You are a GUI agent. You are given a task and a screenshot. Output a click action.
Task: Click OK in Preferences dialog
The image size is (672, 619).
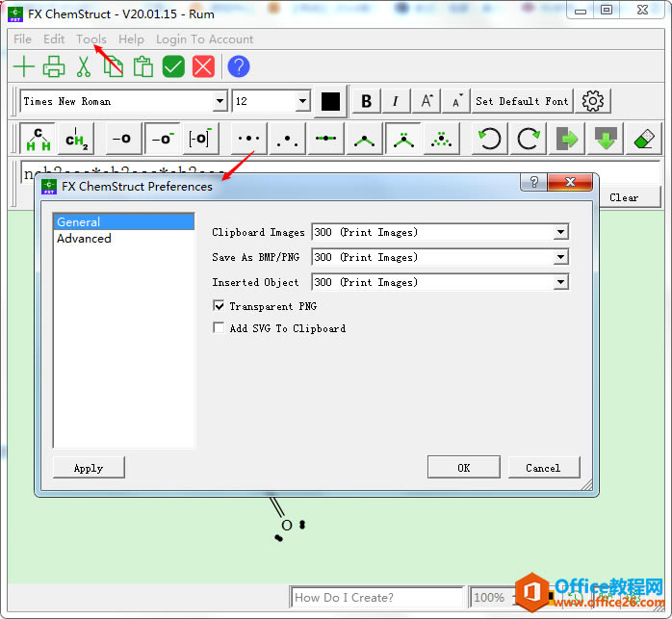tap(464, 468)
